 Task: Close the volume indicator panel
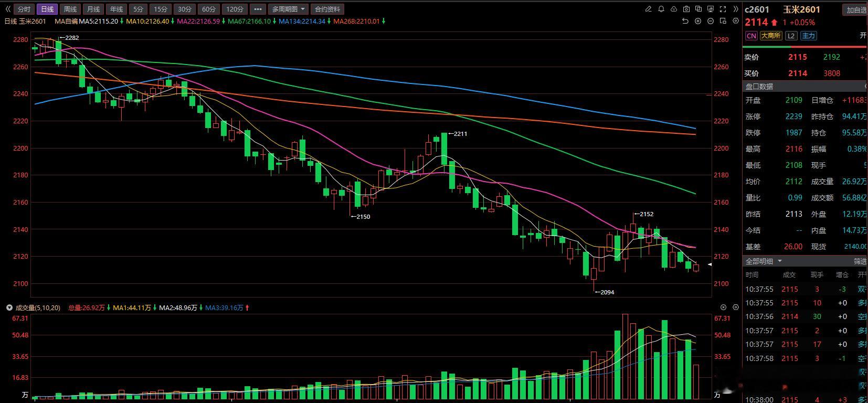click(x=723, y=307)
